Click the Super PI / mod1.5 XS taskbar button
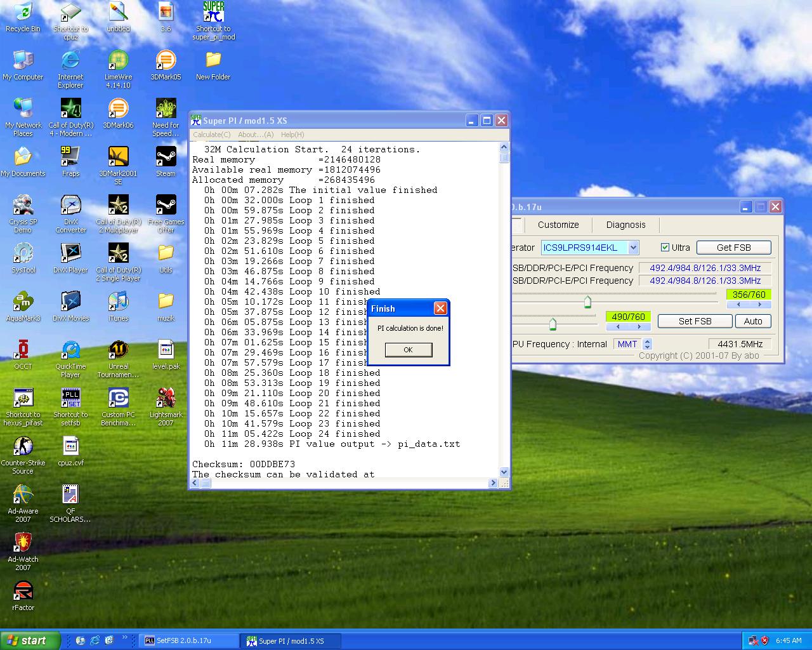The height and width of the screenshot is (650, 812). [291, 640]
